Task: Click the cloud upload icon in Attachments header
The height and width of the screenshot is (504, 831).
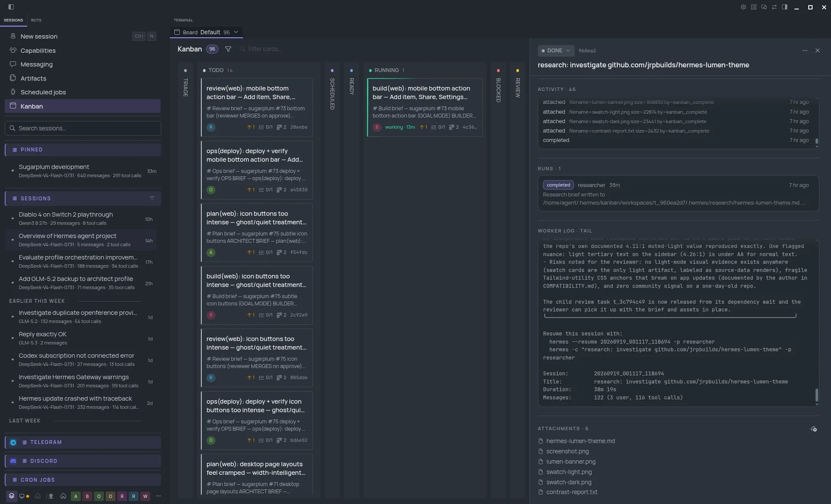Action: pos(813,429)
